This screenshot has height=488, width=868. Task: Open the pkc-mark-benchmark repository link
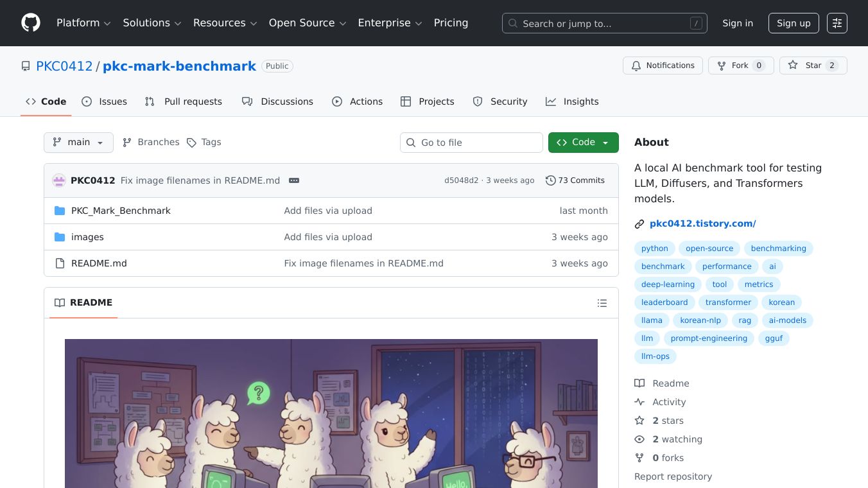(179, 66)
